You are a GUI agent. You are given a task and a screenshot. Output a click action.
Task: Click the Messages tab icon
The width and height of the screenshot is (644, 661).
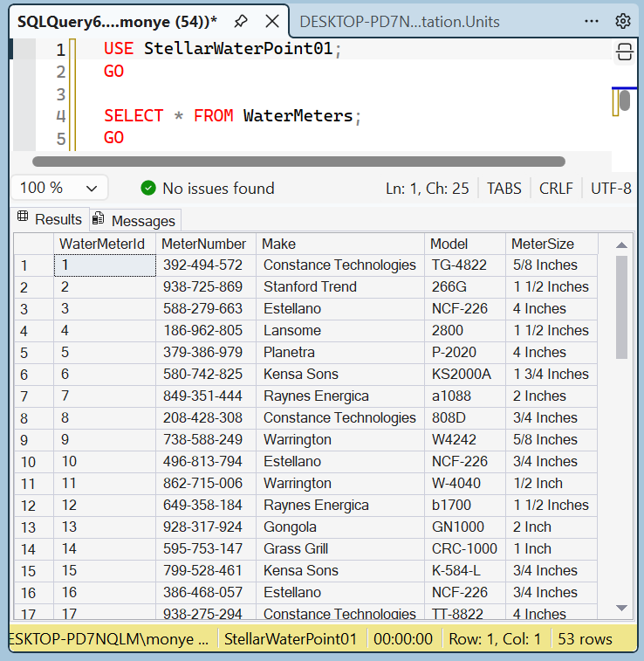pyautogui.click(x=98, y=218)
